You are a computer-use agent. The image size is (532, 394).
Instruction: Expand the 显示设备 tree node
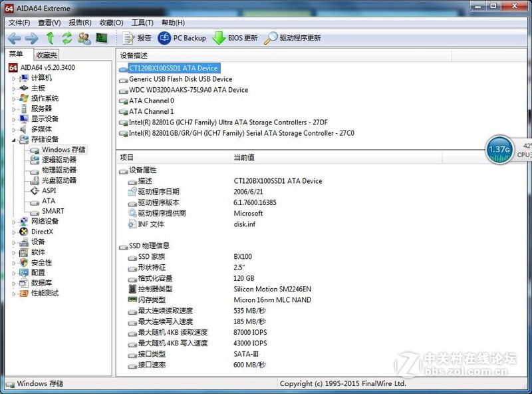[x=14, y=119]
